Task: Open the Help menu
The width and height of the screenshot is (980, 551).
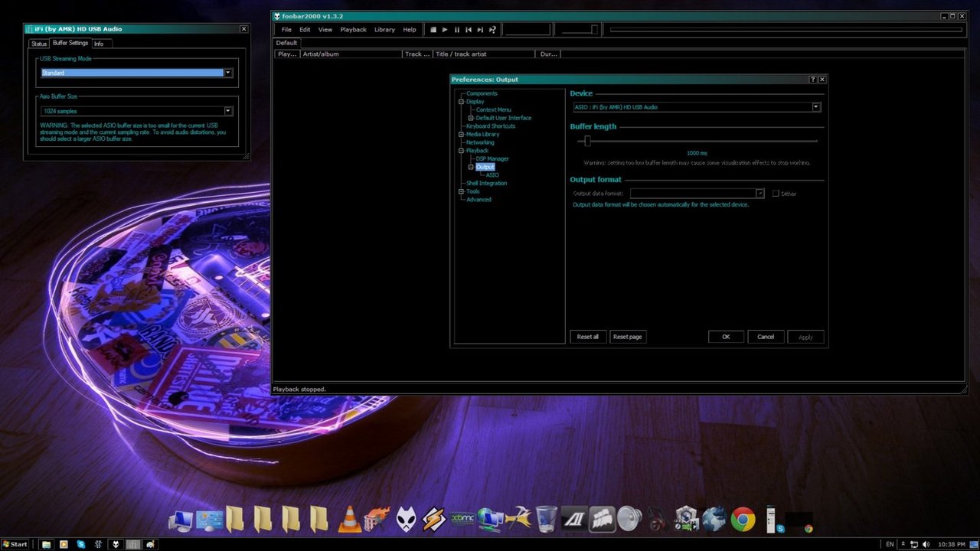Action: [x=410, y=30]
